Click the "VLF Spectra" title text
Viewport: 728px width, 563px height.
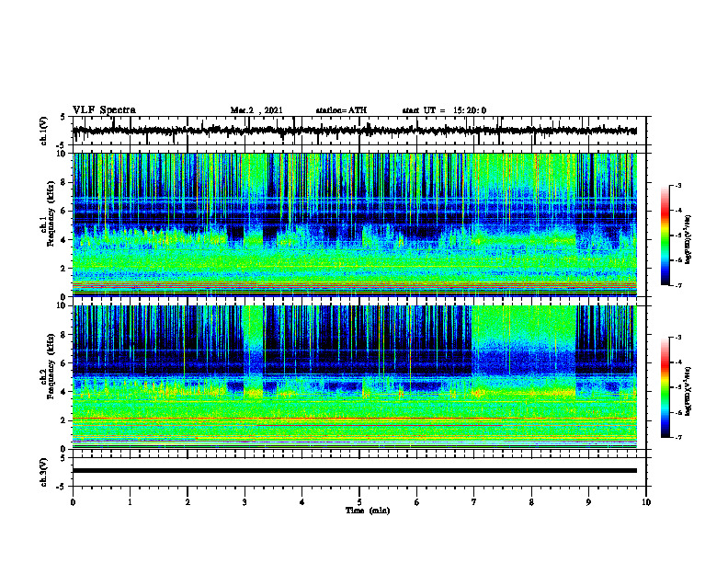coord(104,109)
